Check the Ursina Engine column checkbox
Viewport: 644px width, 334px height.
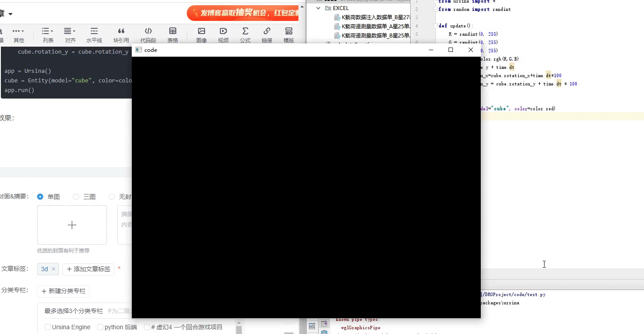pyautogui.click(x=47, y=327)
